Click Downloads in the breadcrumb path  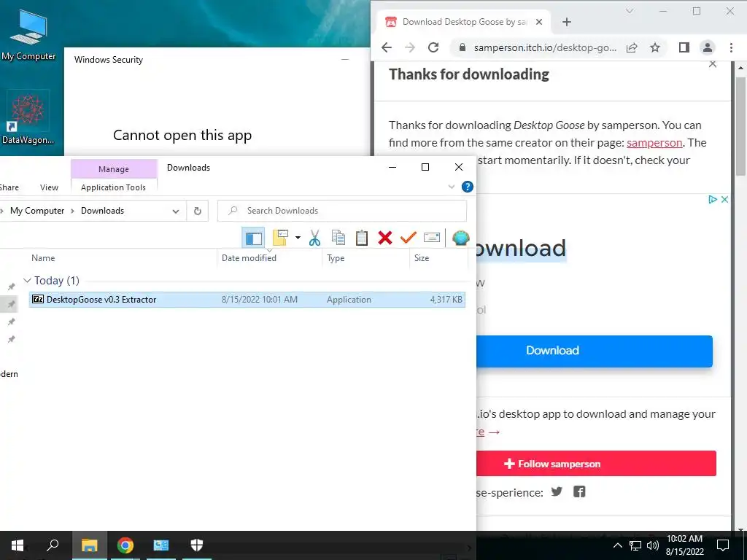click(102, 211)
